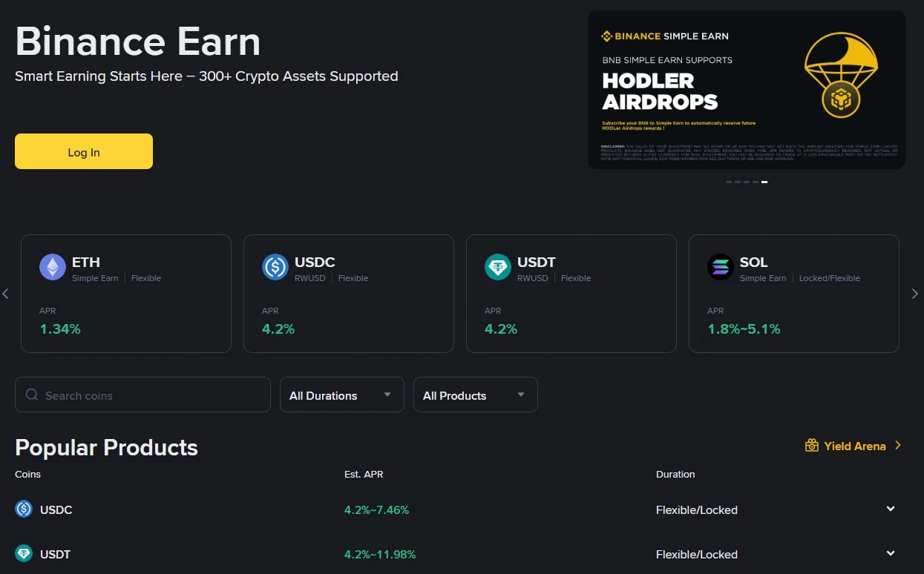Open Yield Arena

pos(854,446)
